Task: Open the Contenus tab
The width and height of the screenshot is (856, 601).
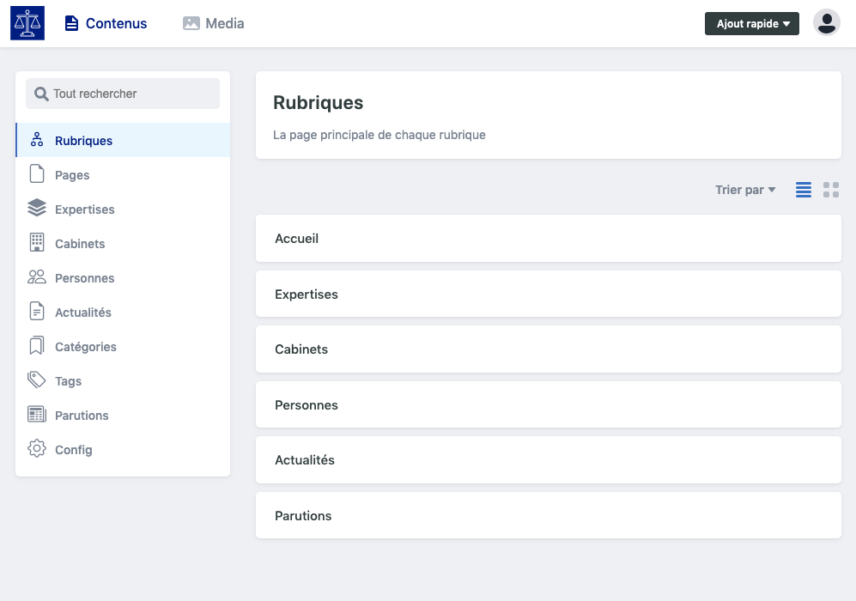Action: tap(105, 23)
